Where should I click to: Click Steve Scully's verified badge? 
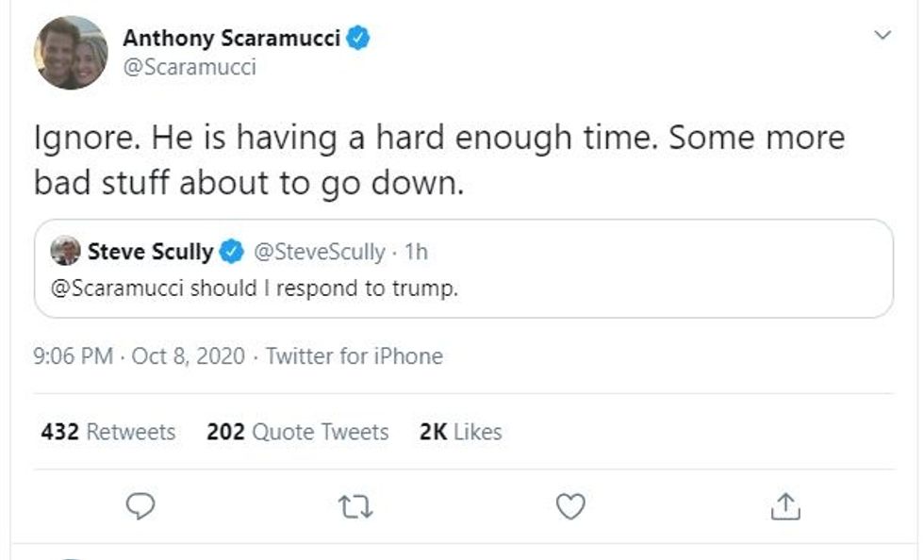pyautogui.click(x=231, y=252)
